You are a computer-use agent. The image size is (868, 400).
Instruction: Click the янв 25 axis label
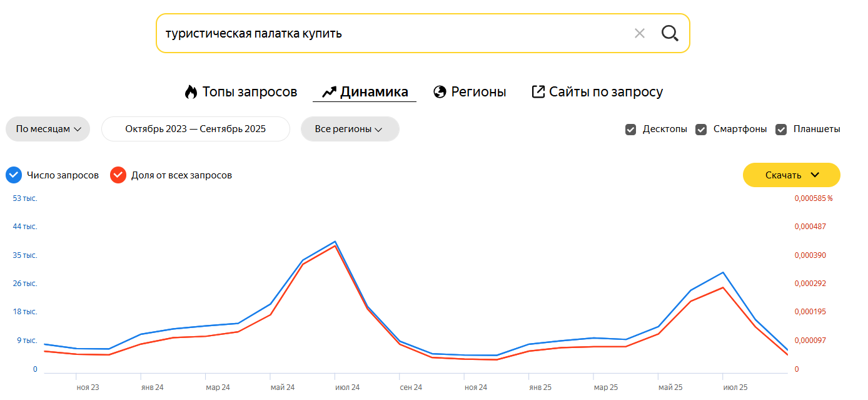pos(540,387)
